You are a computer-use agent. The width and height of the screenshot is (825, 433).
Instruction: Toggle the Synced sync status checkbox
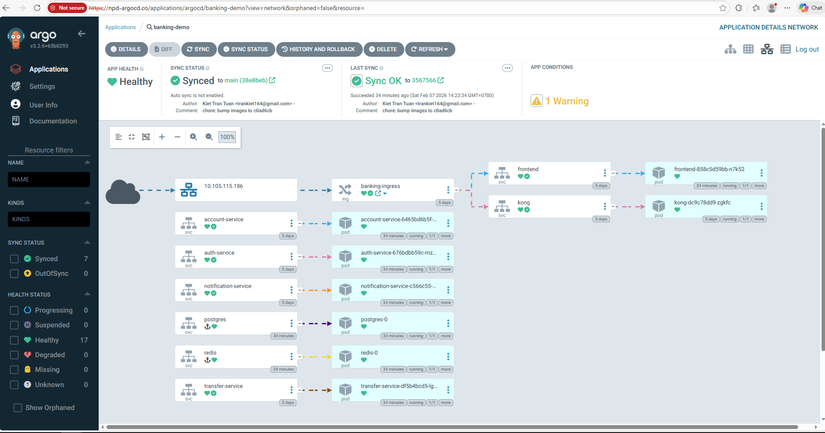(14, 259)
